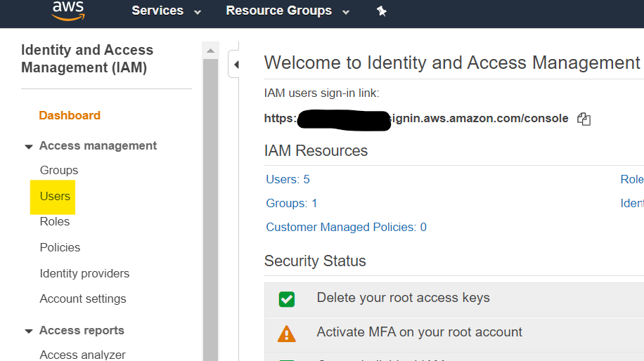
Task: Click orange warning icon for MFA
Action: tap(287, 333)
